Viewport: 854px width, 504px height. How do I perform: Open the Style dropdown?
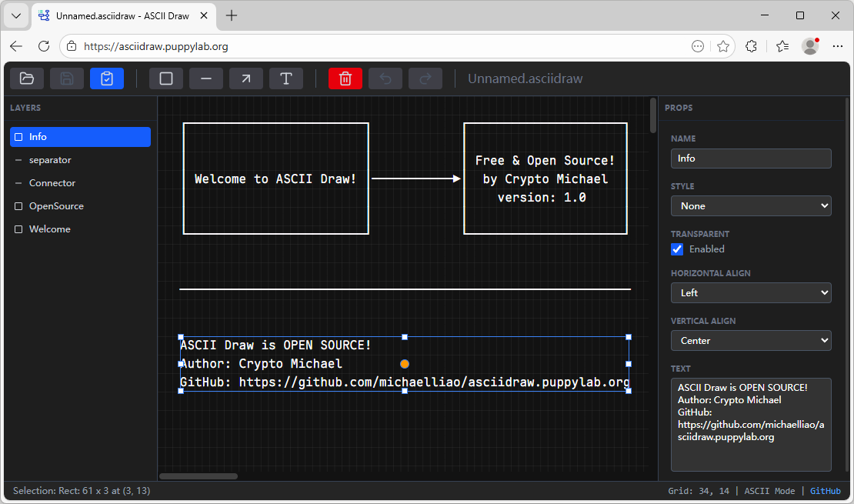(x=751, y=206)
